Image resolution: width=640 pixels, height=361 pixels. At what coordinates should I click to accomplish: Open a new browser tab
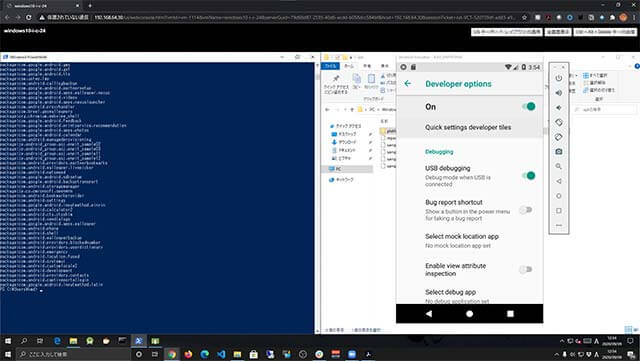[x=90, y=5]
